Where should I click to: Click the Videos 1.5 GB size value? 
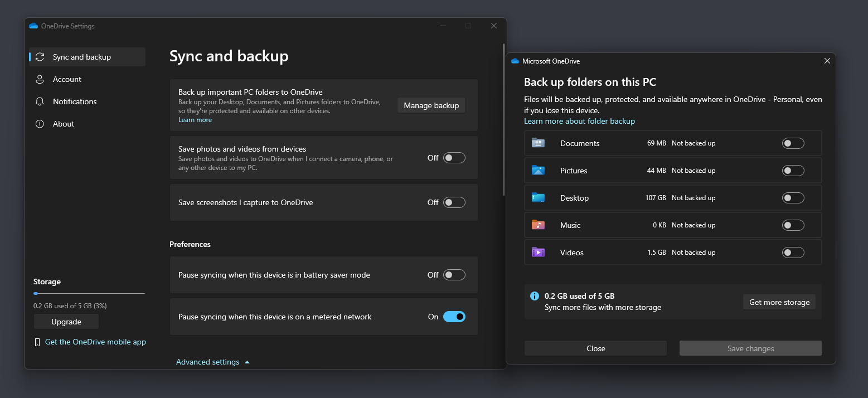click(x=657, y=253)
